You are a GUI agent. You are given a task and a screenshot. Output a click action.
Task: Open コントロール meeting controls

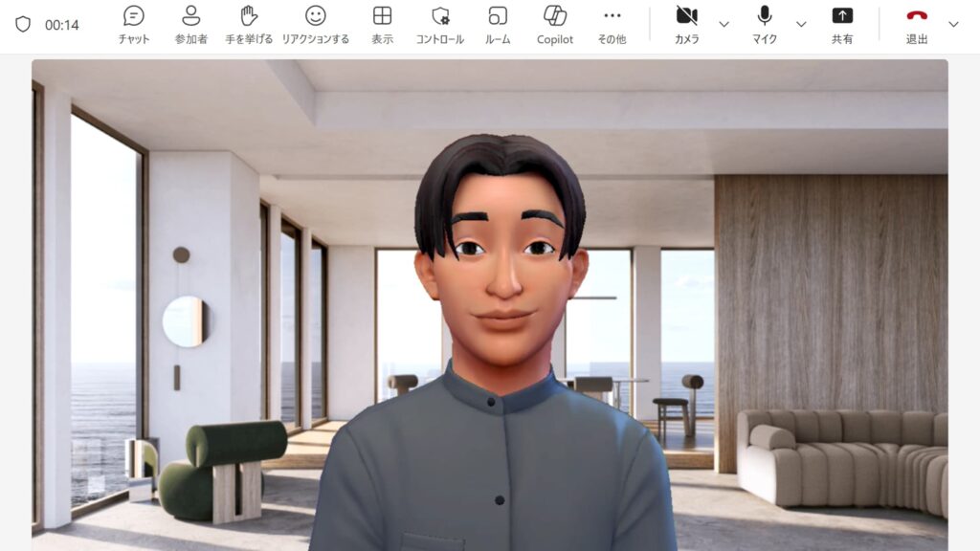pos(439,25)
